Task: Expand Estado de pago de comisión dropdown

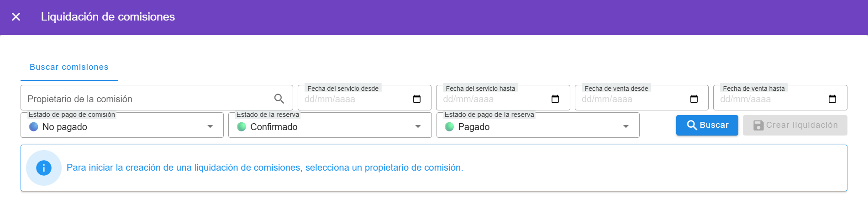Action: [210, 127]
